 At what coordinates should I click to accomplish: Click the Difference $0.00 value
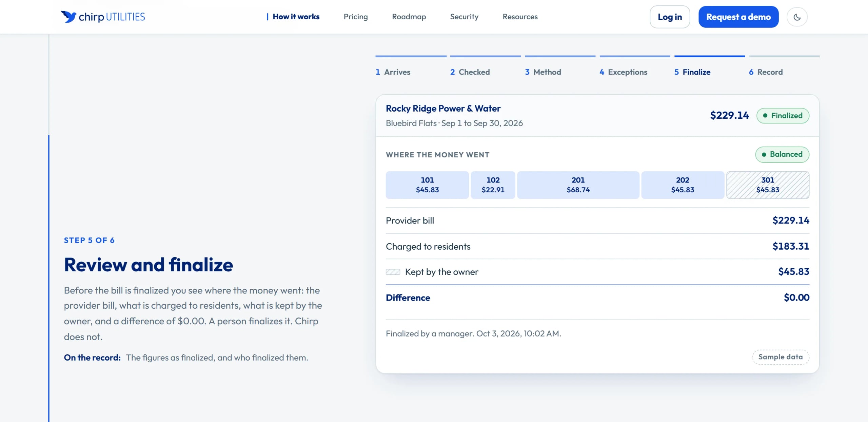click(x=796, y=298)
